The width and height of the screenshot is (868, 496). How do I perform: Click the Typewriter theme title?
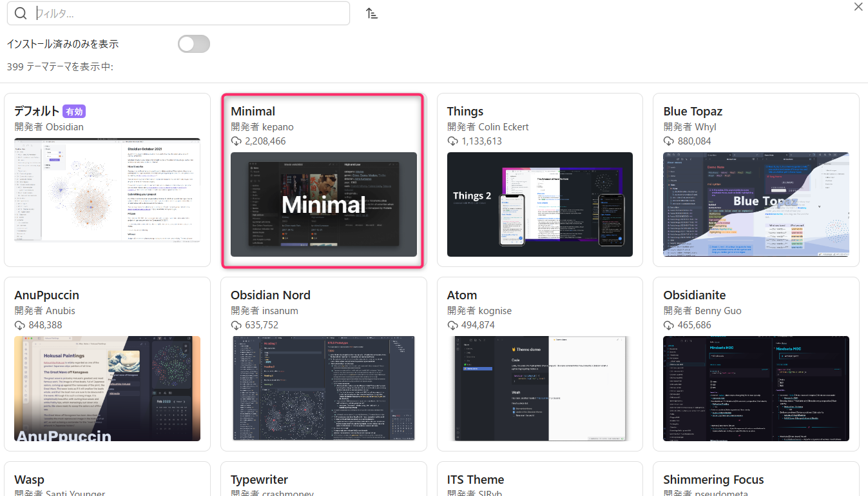259,479
